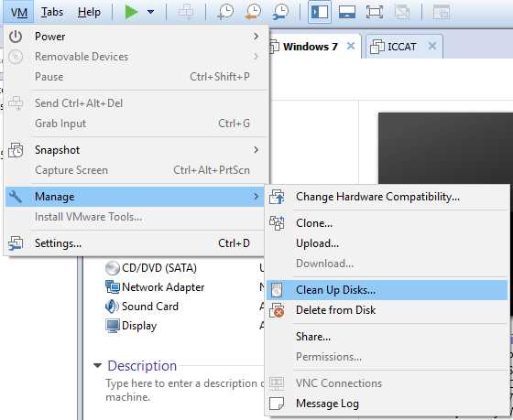Switch to full screen mode icon

pos(375,12)
